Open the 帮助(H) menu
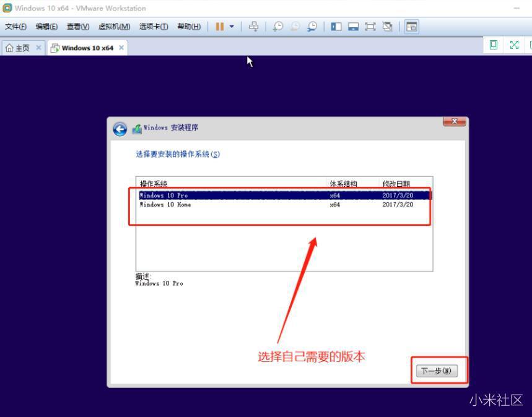This screenshot has height=417, width=532. pyautogui.click(x=189, y=27)
